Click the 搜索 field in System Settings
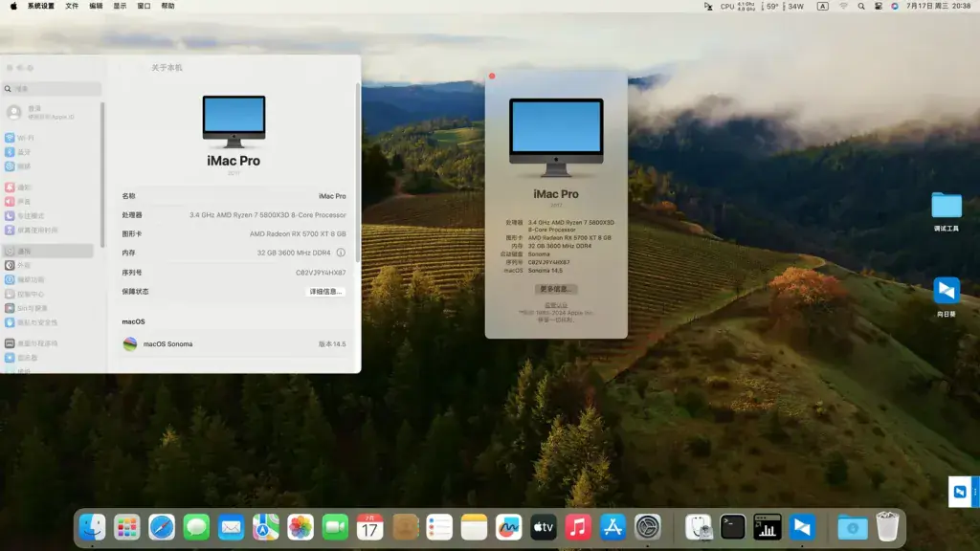The width and height of the screenshot is (980, 551). pos(52,89)
